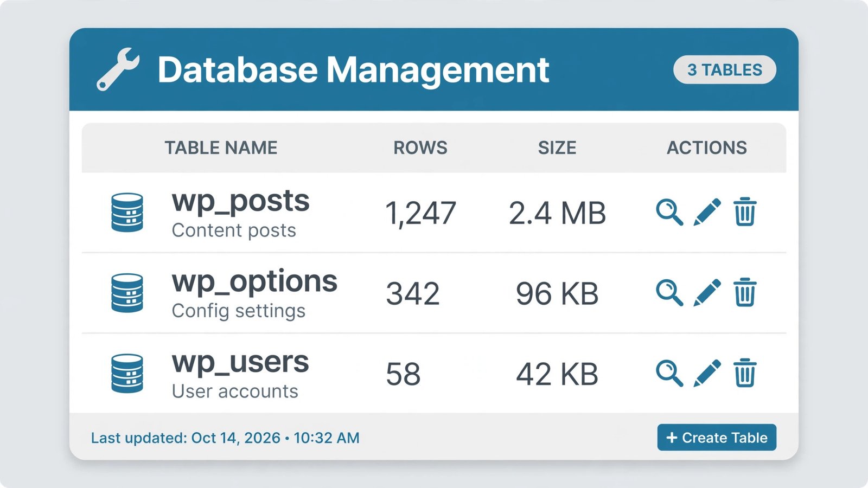The width and height of the screenshot is (868, 488).
Task: Browse wp_posts with the magnifier icon
Action: 669,212
